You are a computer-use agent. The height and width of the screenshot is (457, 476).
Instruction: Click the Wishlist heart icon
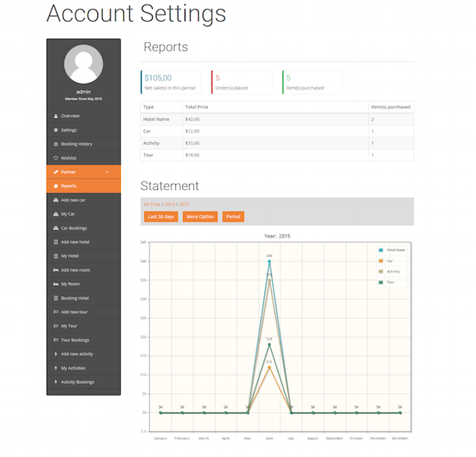click(x=55, y=158)
